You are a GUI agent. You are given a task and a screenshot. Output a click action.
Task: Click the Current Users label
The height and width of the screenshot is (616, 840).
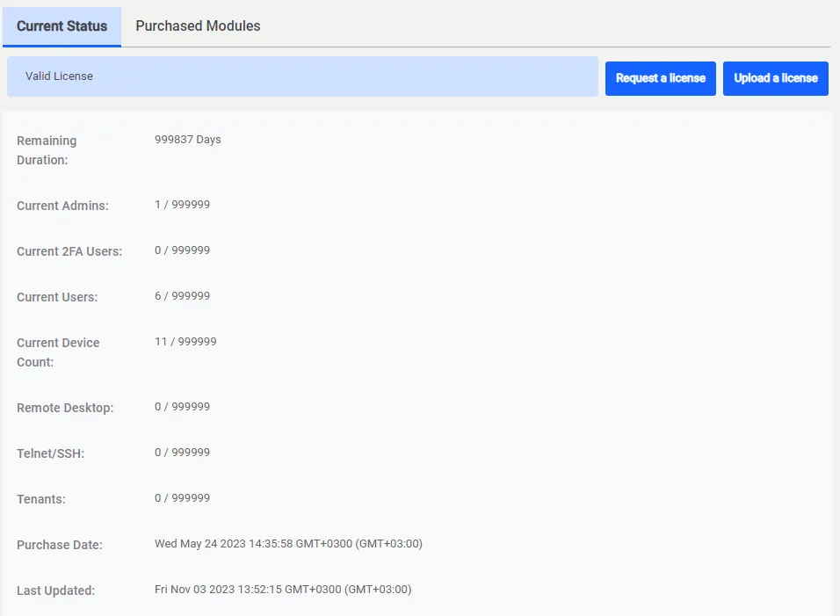[57, 297]
